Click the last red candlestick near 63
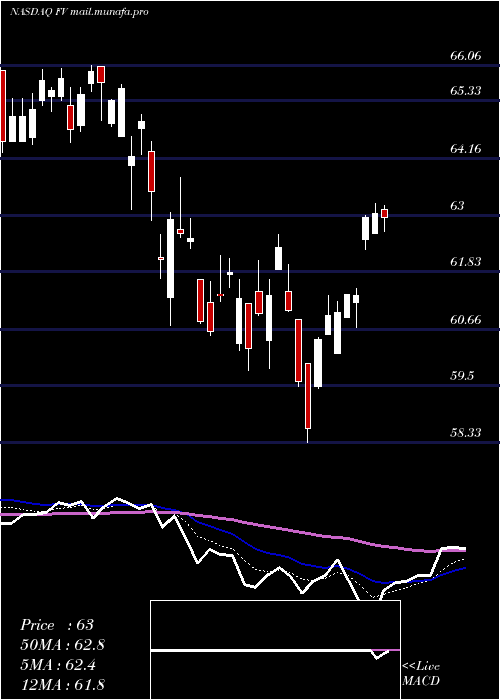The width and height of the screenshot is (500, 700). pos(384,213)
